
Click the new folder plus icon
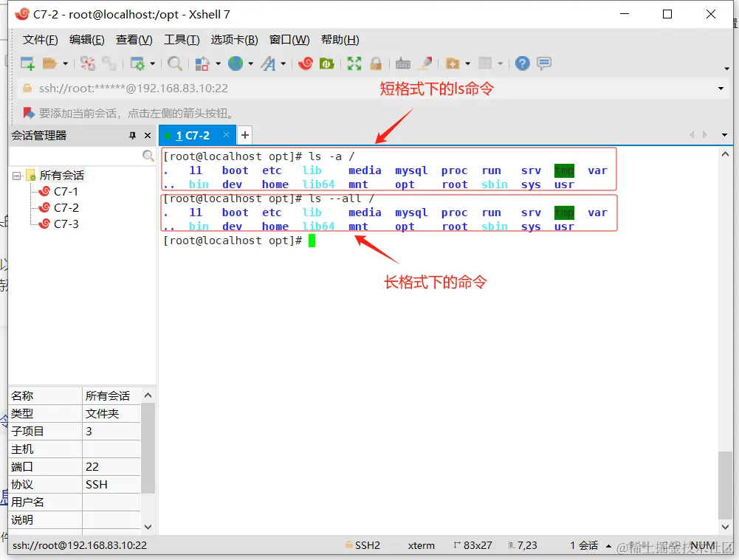click(453, 63)
